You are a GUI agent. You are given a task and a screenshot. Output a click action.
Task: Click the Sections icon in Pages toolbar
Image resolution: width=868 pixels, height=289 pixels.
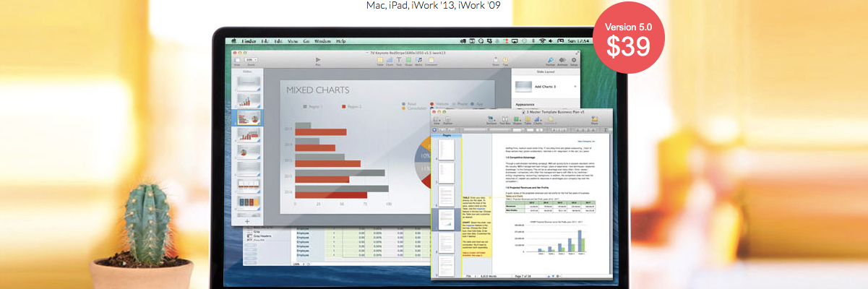[x=491, y=121]
